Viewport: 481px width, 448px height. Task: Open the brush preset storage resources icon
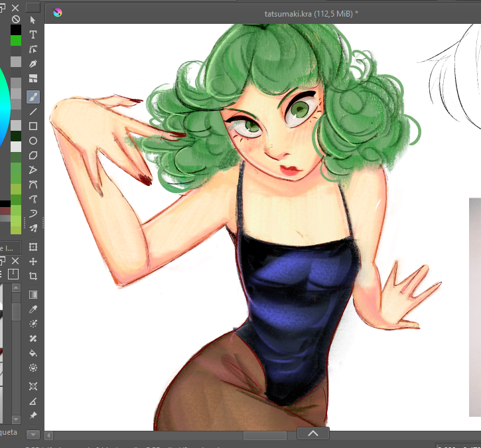pos(13,273)
